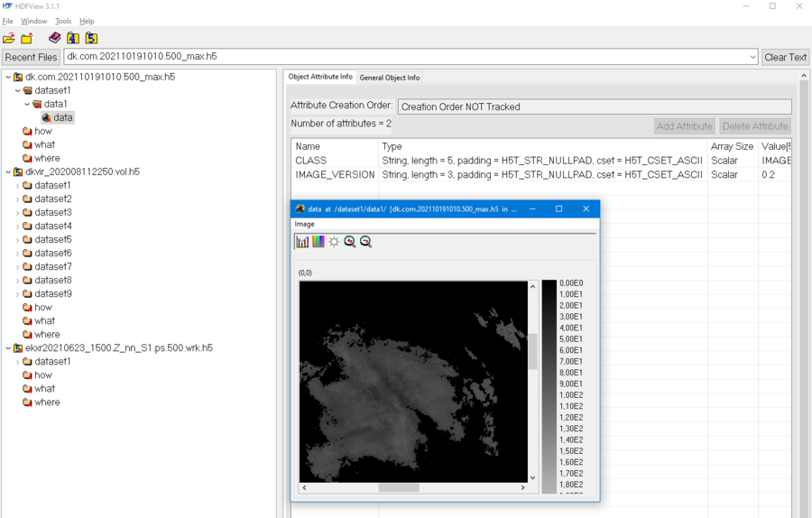Image resolution: width=812 pixels, height=518 pixels.
Task: Open the color palette editor icon
Action: click(x=318, y=242)
